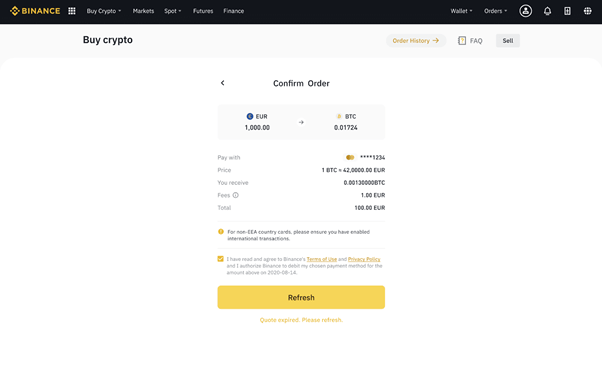Image resolution: width=602 pixels, height=373 pixels.
Task: Click the 100.00 EUR total value
Action: [x=369, y=208]
